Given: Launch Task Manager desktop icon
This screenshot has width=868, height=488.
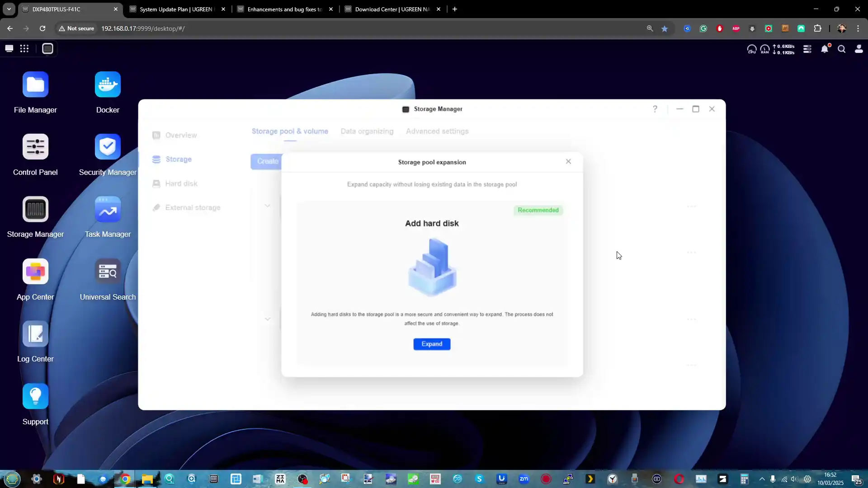Looking at the screenshot, I should click(108, 209).
